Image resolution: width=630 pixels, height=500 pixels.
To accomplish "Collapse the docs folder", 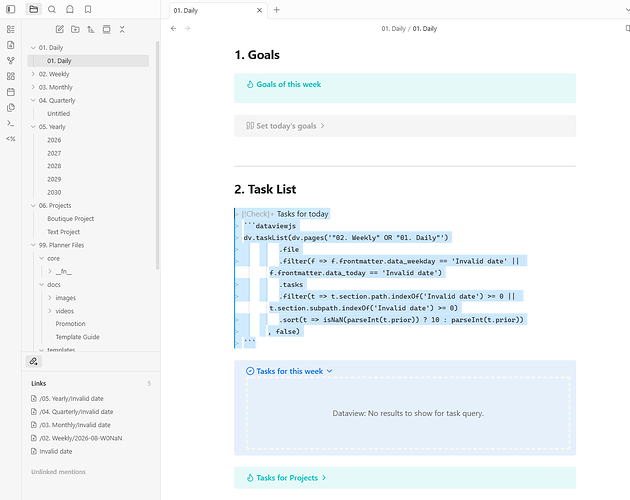I will tap(42, 285).
